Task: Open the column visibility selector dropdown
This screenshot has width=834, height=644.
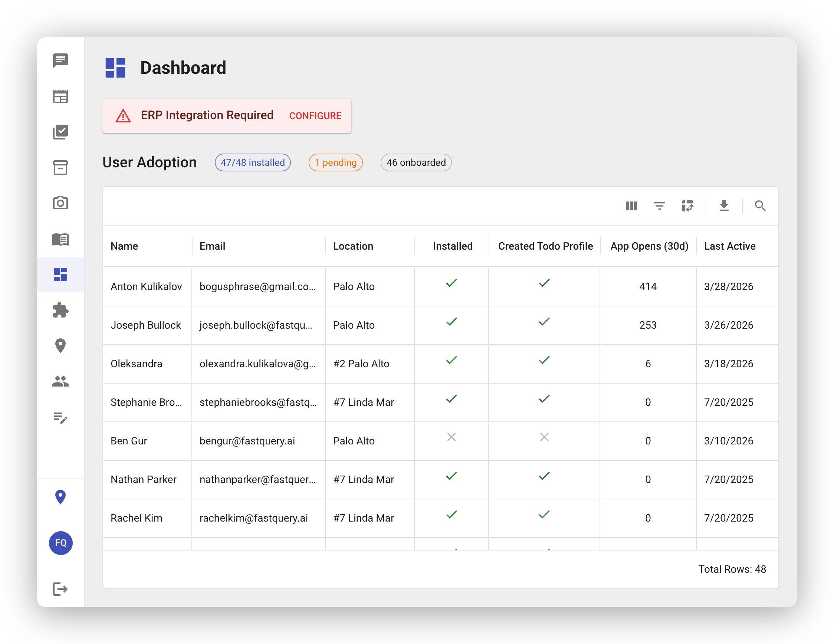Action: (x=631, y=206)
